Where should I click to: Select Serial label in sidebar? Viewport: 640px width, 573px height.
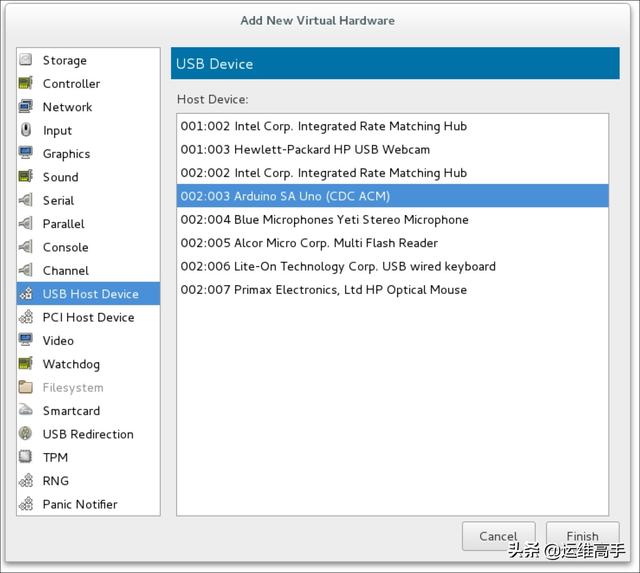click(58, 200)
